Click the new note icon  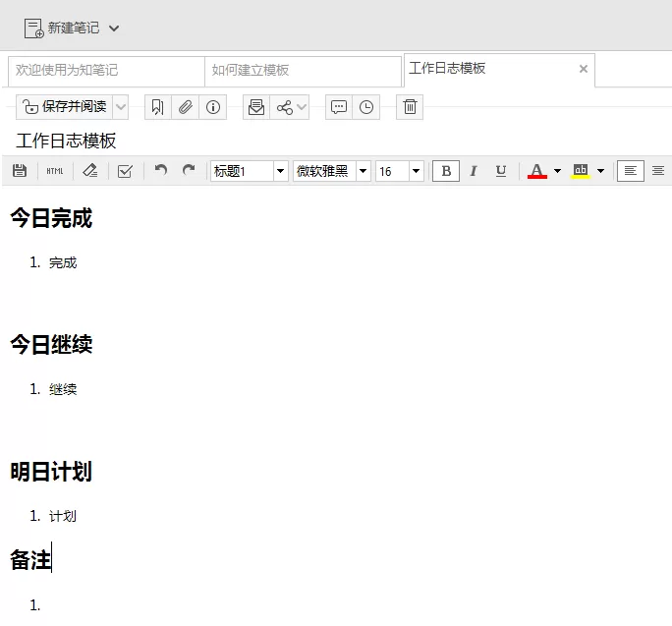[x=33, y=28]
